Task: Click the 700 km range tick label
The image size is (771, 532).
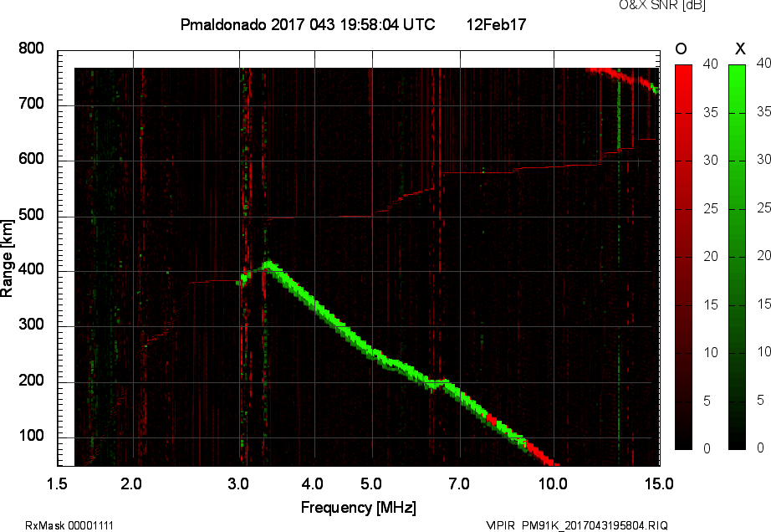Action: [x=32, y=104]
